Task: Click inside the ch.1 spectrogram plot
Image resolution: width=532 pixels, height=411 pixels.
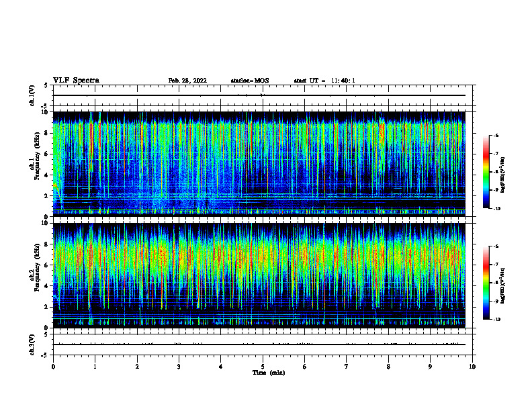Action: point(259,164)
